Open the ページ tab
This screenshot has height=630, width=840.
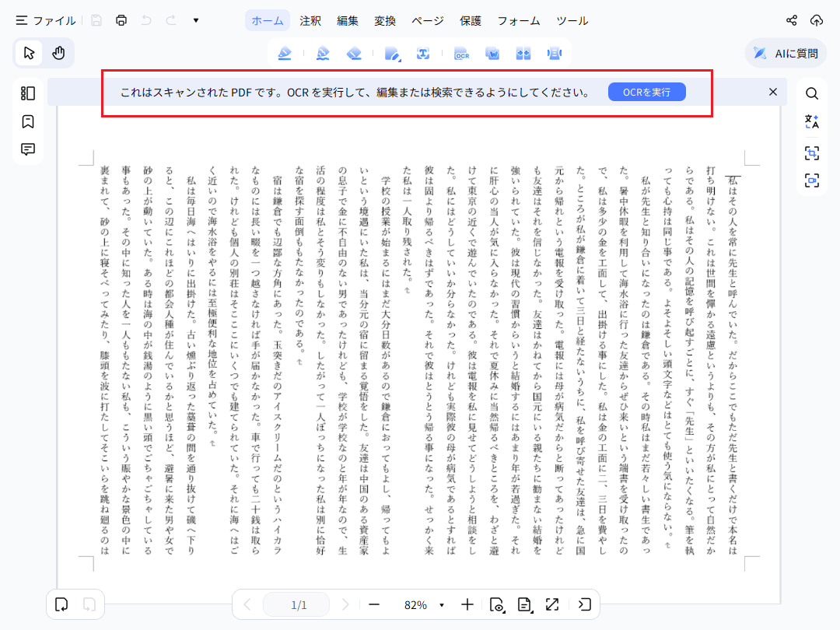pyautogui.click(x=428, y=21)
